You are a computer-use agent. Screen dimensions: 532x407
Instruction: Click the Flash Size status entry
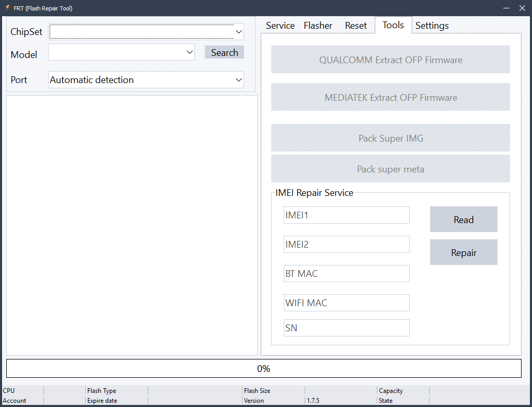pos(257,390)
